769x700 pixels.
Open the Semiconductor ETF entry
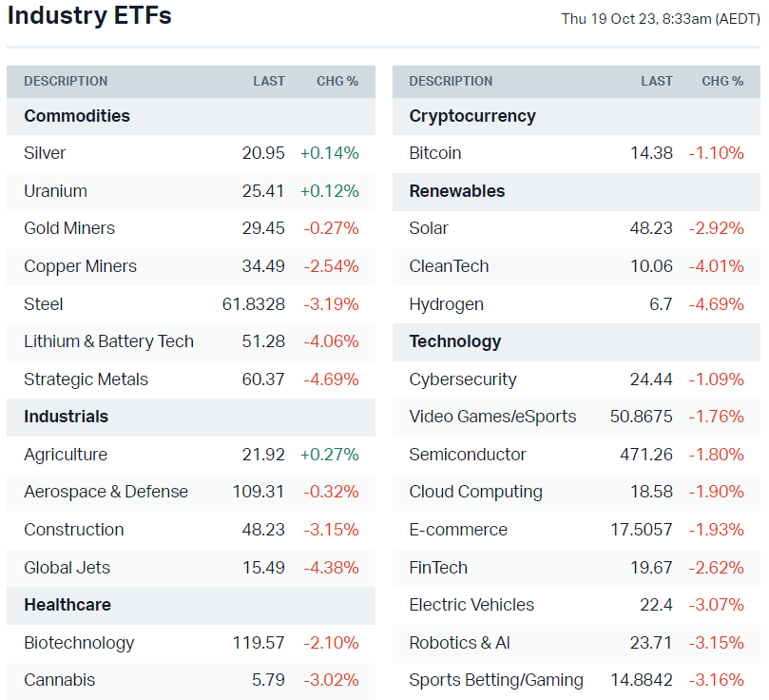pyautogui.click(x=468, y=455)
